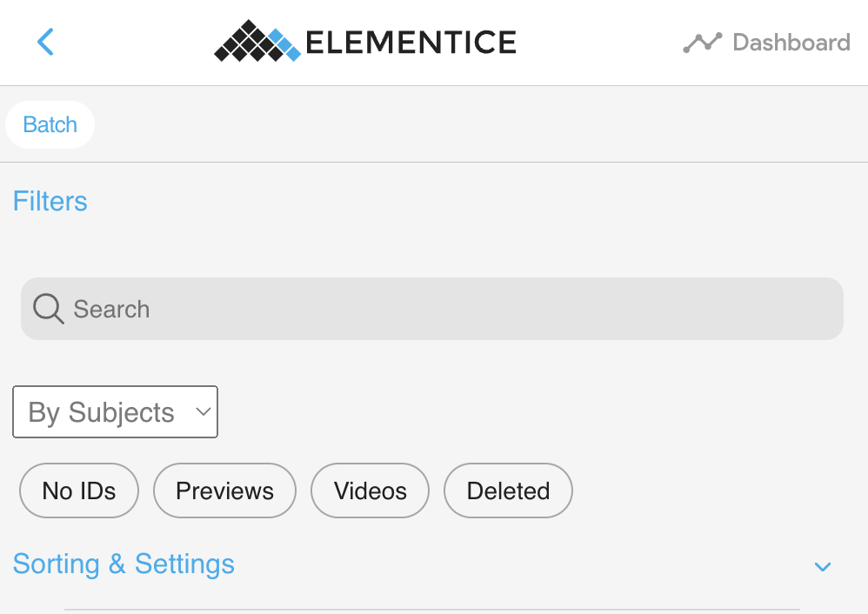Click the By Subjects dropdown arrow
Screen dimensions: 868x614
pyautogui.click(x=204, y=412)
